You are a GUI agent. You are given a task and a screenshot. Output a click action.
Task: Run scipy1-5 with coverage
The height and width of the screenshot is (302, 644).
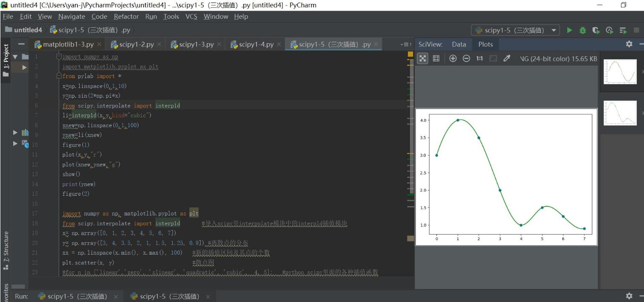(x=595, y=31)
